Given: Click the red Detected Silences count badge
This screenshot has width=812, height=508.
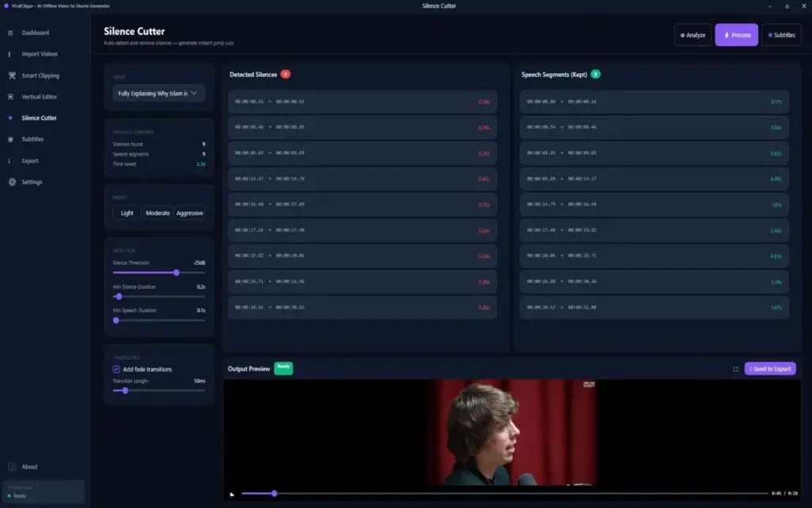Looking at the screenshot, I should pyautogui.click(x=285, y=74).
